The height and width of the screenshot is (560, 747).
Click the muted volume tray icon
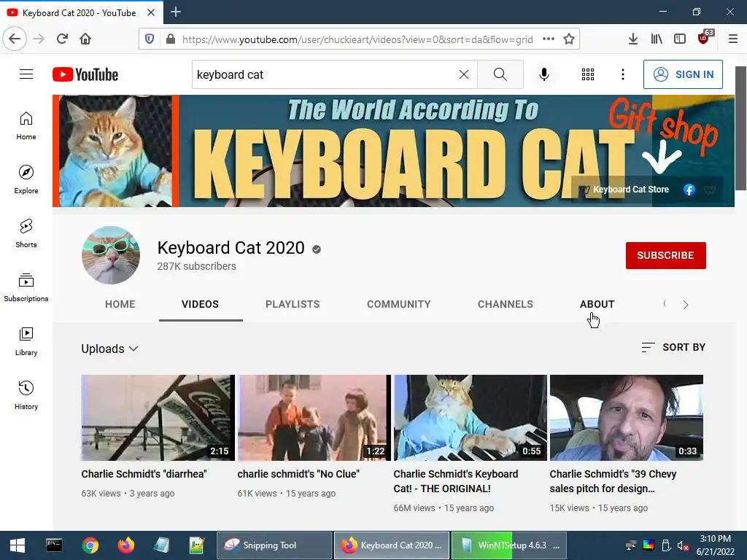pyautogui.click(x=683, y=545)
